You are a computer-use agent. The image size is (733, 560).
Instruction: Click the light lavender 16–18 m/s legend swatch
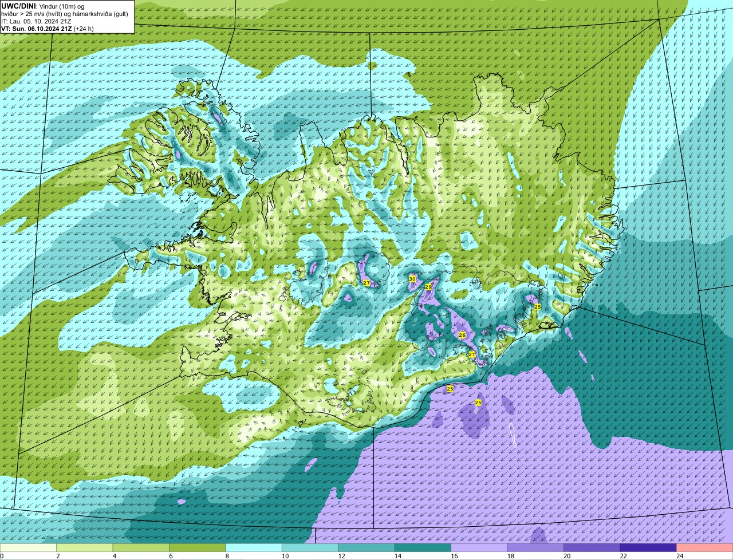tap(479, 548)
